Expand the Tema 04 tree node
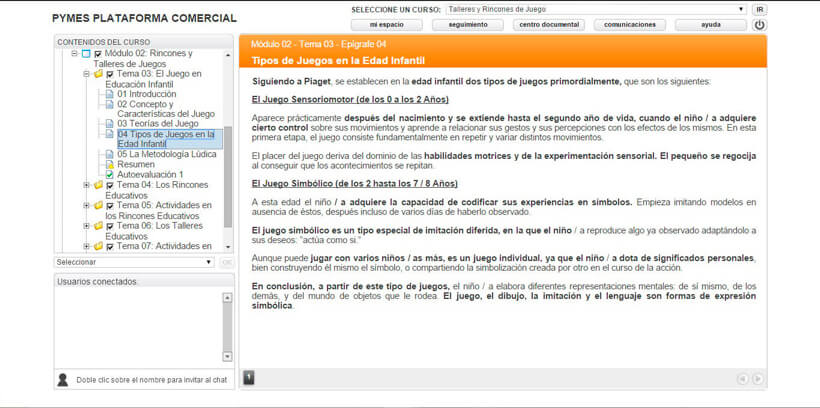Viewport: 820px width, 408px height. pos(86,185)
